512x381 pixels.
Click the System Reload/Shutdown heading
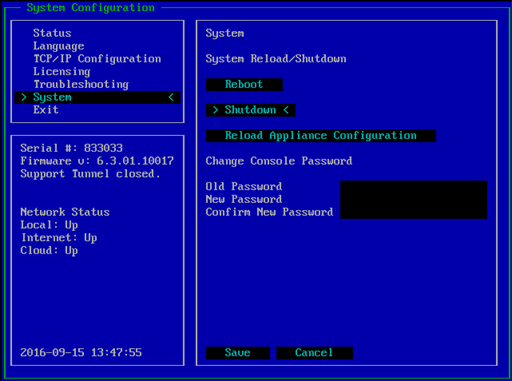tap(276, 59)
